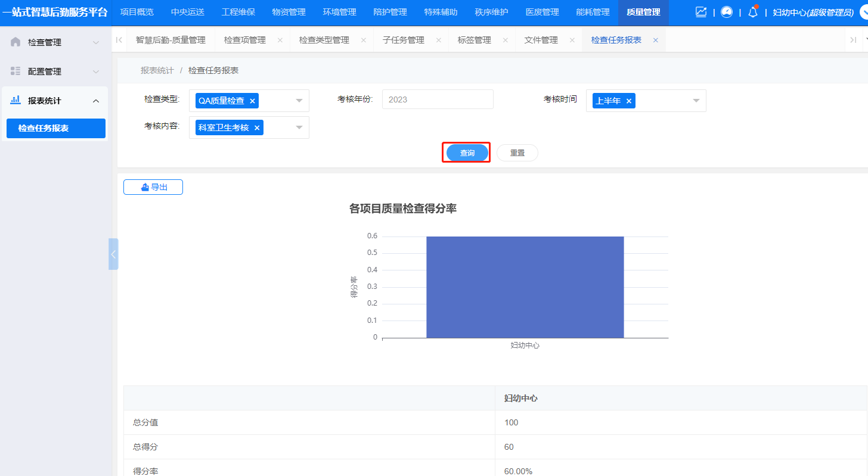Click the 得分率 value 60.00% cell
Screen dimensions: 868x476
pos(681,468)
